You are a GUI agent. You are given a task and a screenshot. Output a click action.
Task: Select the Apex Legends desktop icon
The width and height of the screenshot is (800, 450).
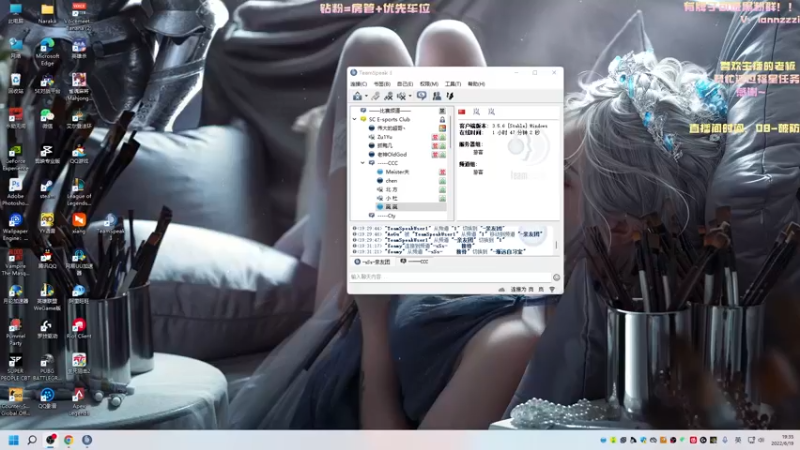tap(79, 402)
